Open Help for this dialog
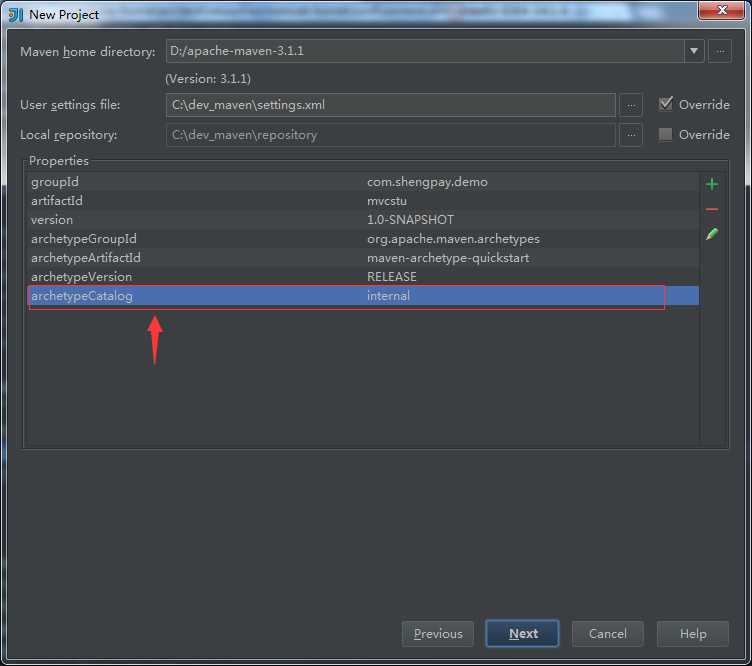 click(x=693, y=633)
